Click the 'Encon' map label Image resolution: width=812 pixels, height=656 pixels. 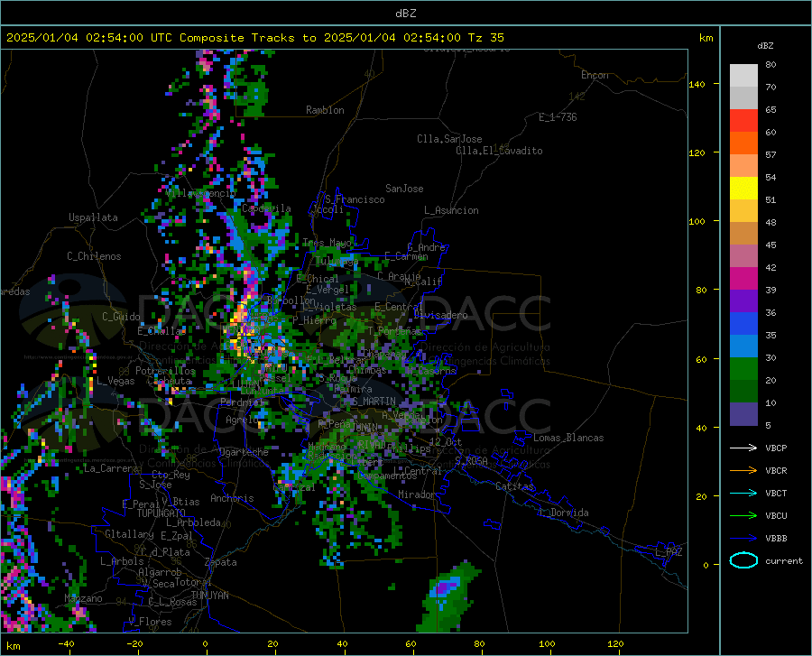[595, 75]
